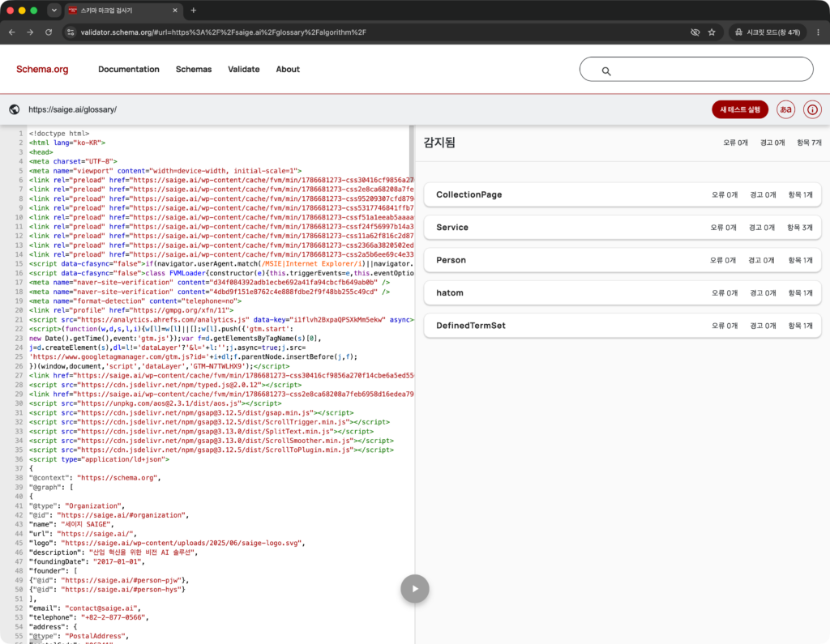830x644 pixels.
Task: Click the gsap.min.js script line
Action: [x=191, y=413]
